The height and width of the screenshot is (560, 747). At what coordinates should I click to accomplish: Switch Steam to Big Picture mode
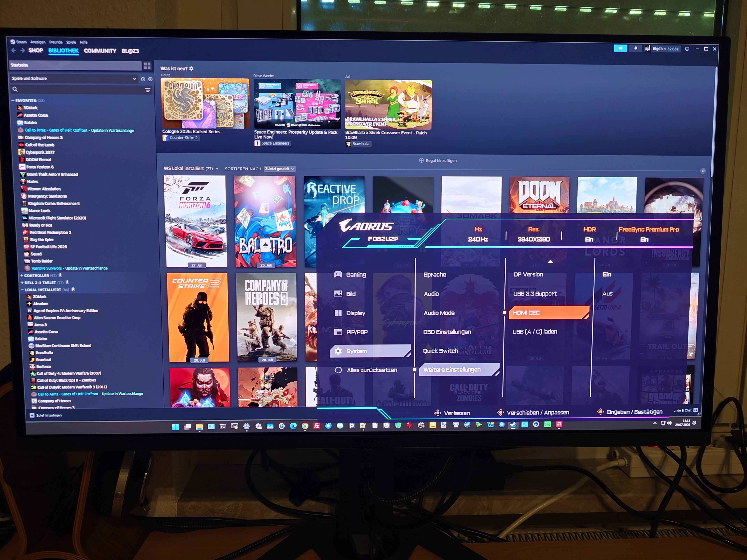click(x=687, y=49)
